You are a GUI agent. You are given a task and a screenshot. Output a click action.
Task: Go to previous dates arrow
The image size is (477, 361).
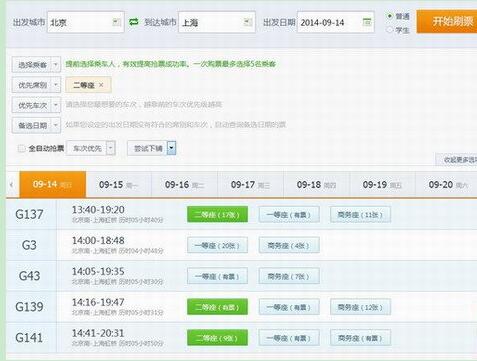coord(12,184)
